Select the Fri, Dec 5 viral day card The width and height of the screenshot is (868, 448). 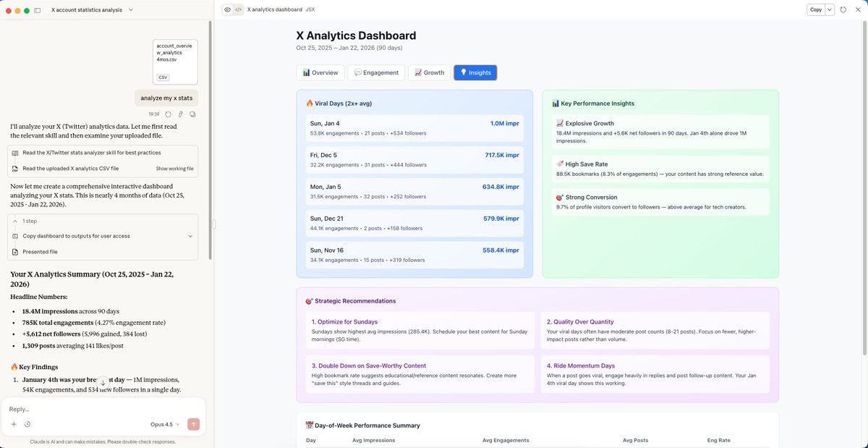414,160
